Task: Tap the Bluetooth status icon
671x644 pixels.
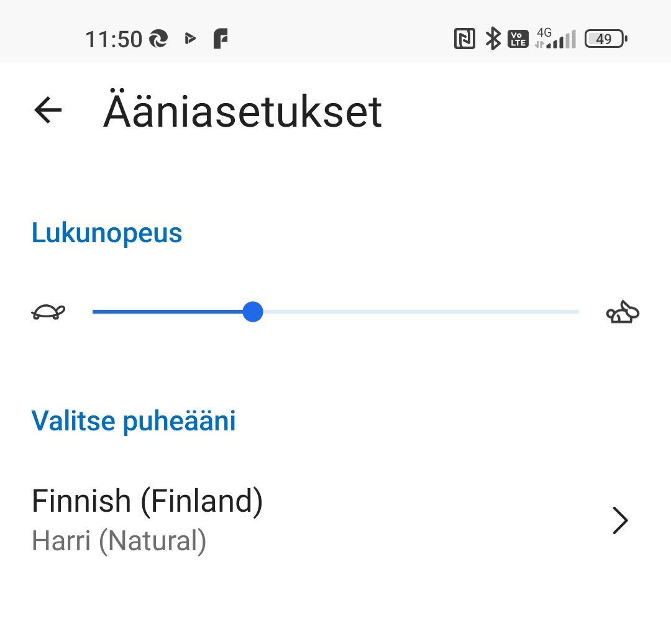Action: pos(493,40)
